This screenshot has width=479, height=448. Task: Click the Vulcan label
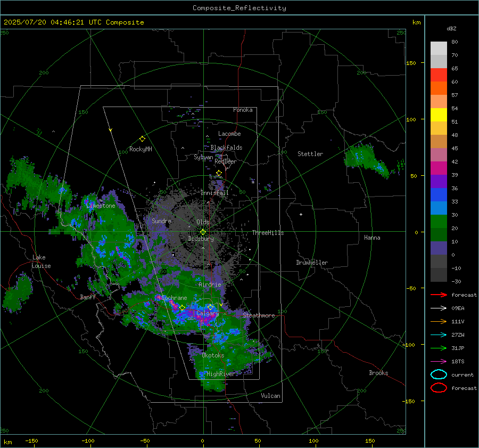[x=271, y=396]
